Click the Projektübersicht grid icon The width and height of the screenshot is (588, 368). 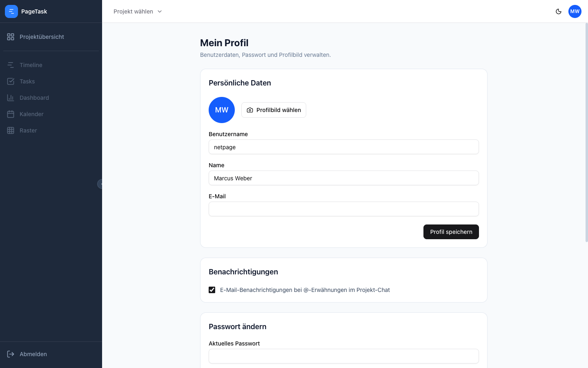coord(11,37)
